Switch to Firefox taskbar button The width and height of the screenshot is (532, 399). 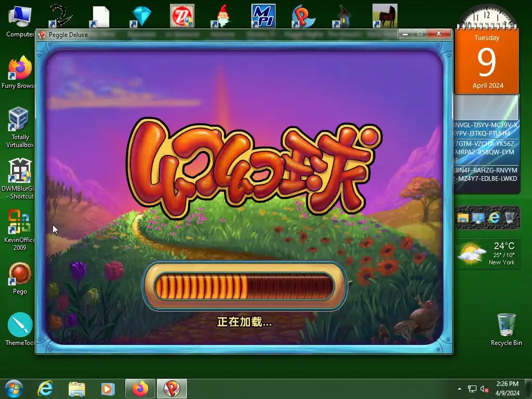pyautogui.click(x=140, y=389)
